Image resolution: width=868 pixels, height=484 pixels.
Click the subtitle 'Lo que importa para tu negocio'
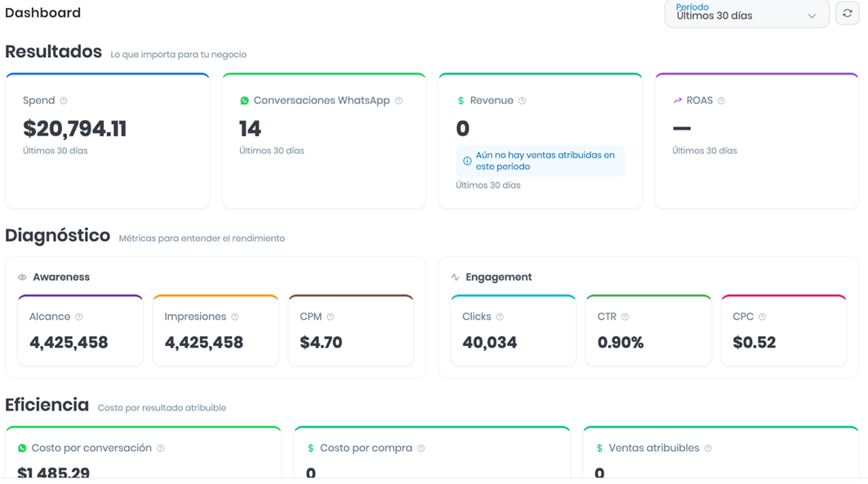click(x=178, y=54)
